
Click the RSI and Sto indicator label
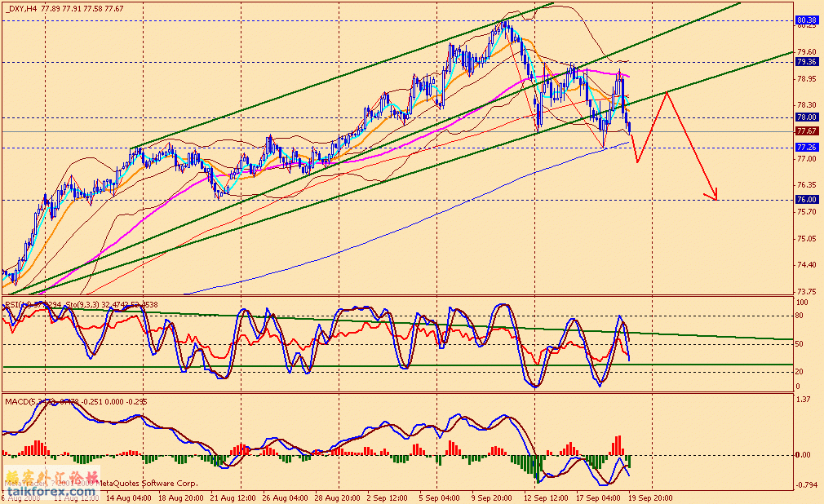tap(82, 305)
